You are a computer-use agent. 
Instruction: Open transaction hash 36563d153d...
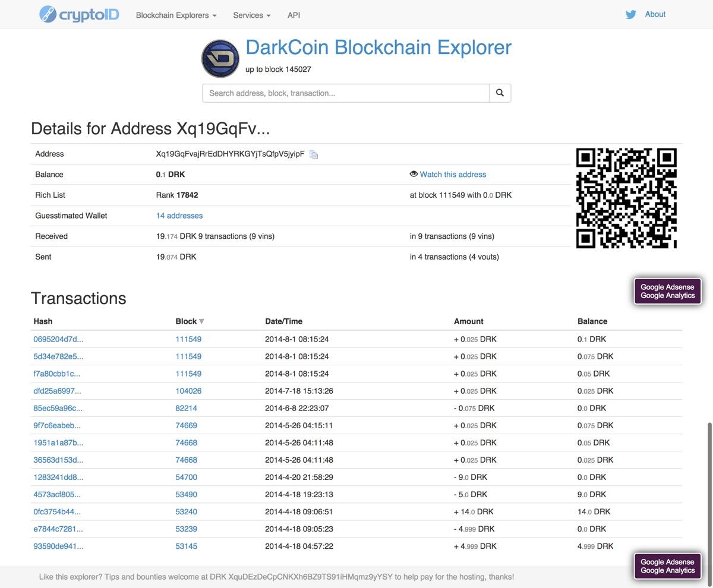(x=58, y=460)
